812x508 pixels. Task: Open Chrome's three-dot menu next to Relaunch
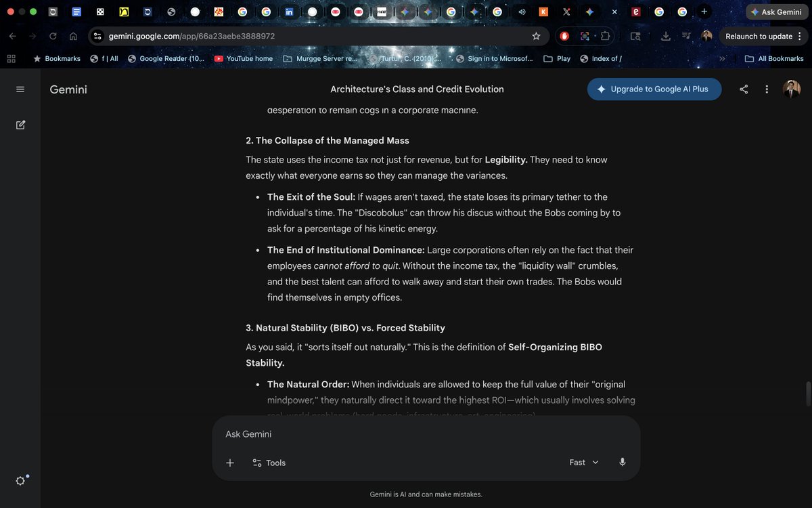800,36
